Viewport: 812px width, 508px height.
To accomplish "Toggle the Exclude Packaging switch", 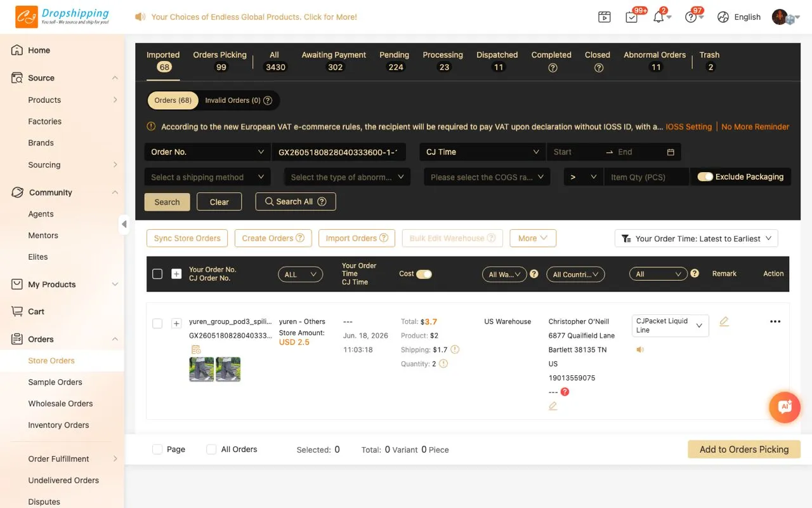I will click(705, 177).
